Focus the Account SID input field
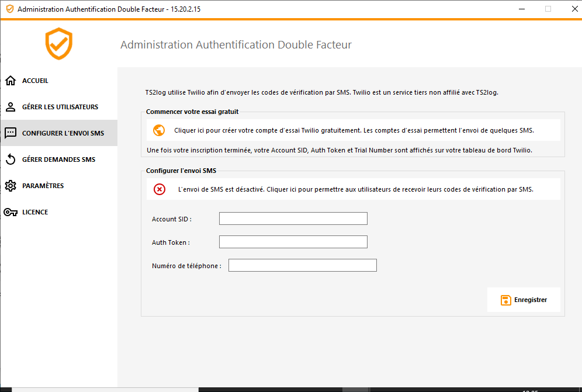The width and height of the screenshot is (582, 392). [x=293, y=218]
